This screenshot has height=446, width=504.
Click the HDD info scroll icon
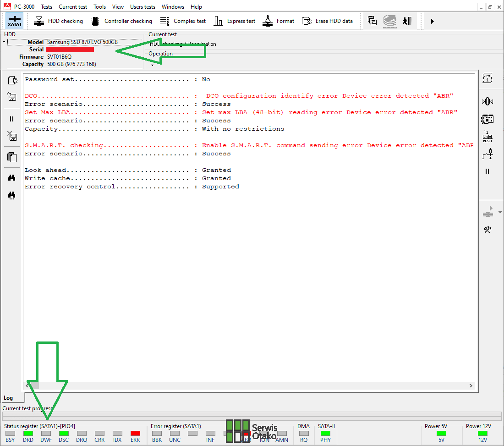pyautogui.click(x=488, y=79)
